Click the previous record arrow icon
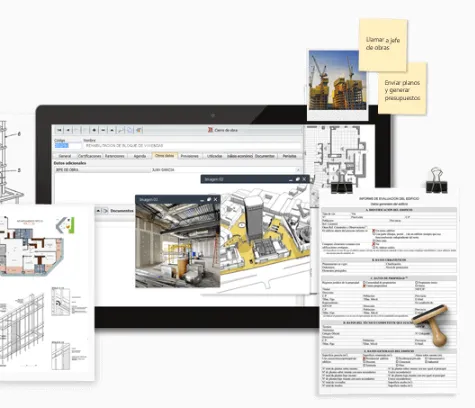 (x=68, y=130)
